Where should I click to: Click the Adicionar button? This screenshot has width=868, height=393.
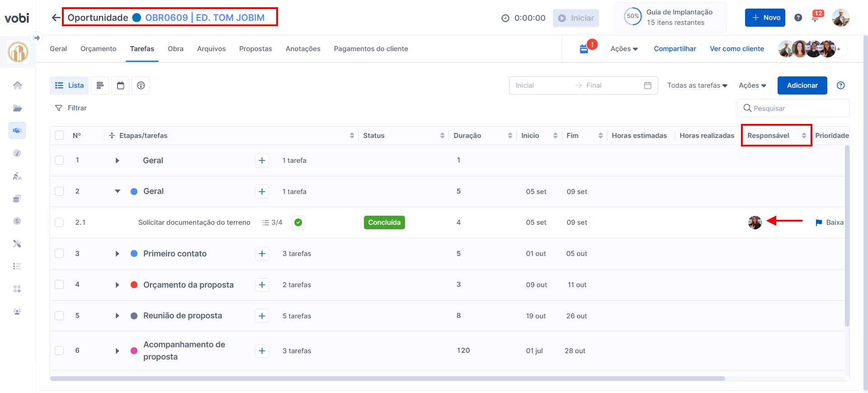(802, 85)
